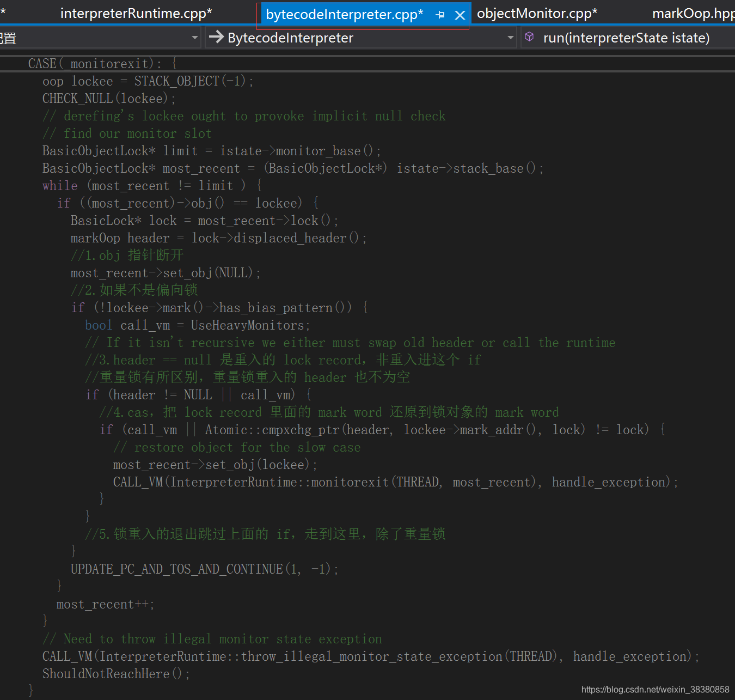Click the 'istate->stack_base()' line
735x700 pixels.
[x=293, y=168]
